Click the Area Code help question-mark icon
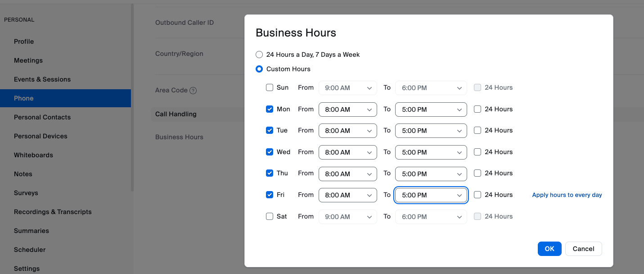644x274 pixels. tap(193, 91)
